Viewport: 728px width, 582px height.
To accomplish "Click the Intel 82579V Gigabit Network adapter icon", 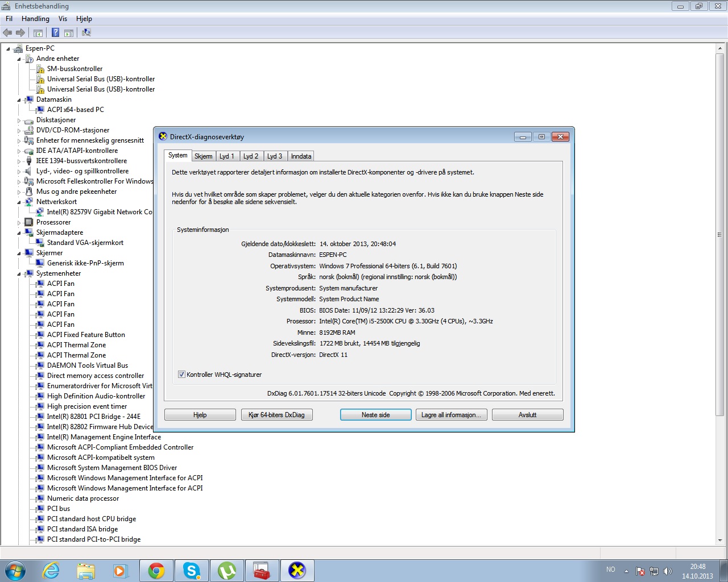I will tap(40, 212).
